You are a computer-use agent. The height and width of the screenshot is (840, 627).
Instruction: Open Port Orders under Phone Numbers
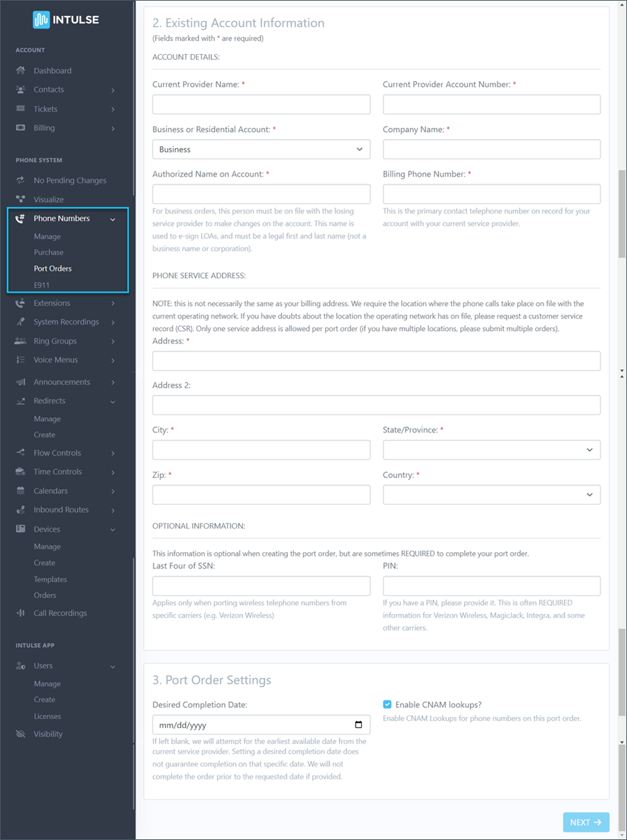[53, 268]
